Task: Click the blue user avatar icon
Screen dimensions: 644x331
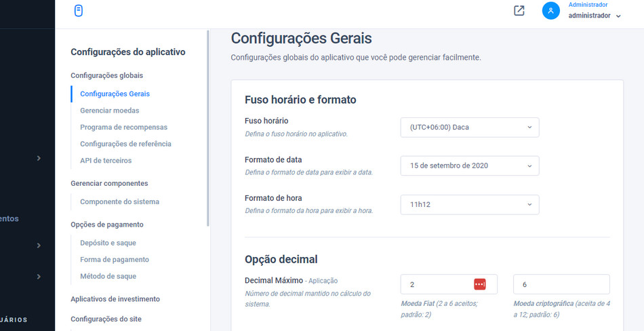Action: coord(551,11)
